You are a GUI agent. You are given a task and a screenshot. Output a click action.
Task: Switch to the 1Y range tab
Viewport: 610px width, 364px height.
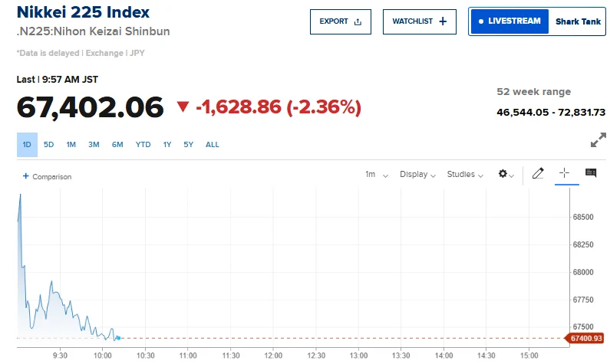[x=167, y=145]
